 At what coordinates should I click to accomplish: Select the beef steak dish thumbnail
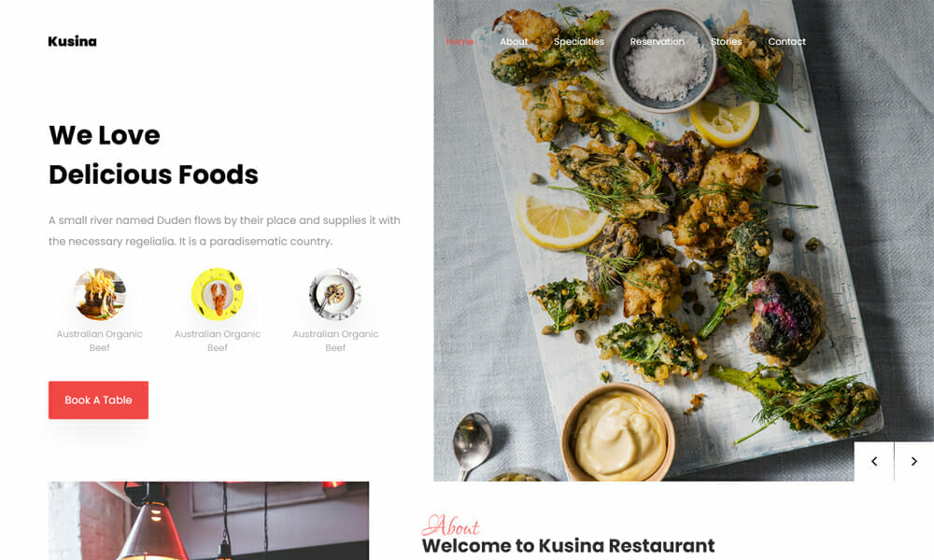[x=100, y=294]
